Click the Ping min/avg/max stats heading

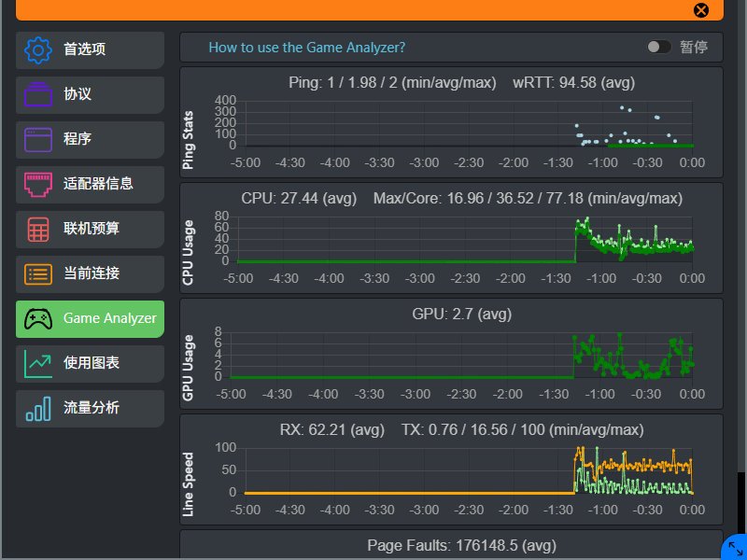coord(392,83)
